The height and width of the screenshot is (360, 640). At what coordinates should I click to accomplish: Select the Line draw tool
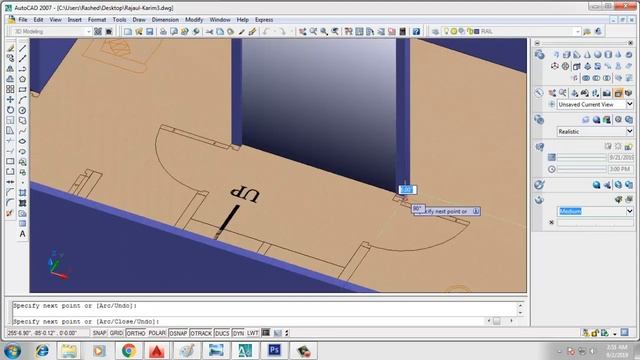[x=22, y=49]
